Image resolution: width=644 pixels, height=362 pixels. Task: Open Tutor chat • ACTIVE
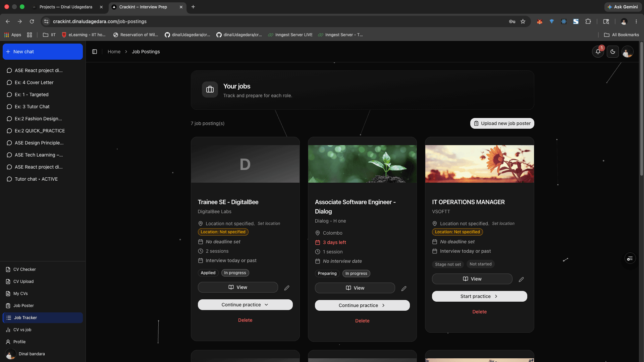(x=43, y=179)
